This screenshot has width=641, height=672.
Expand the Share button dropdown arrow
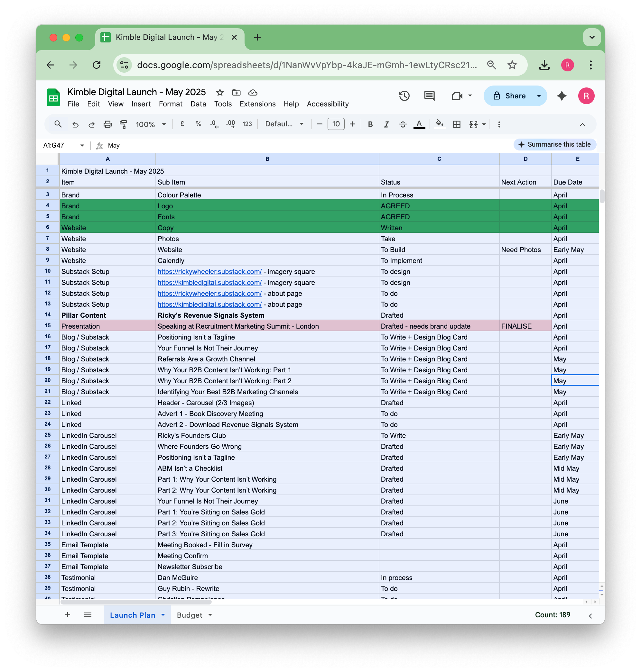point(539,96)
